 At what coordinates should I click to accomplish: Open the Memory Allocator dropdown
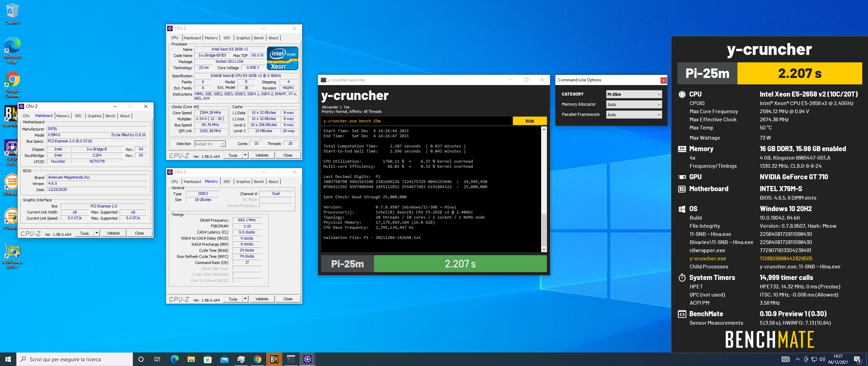(x=634, y=104)
